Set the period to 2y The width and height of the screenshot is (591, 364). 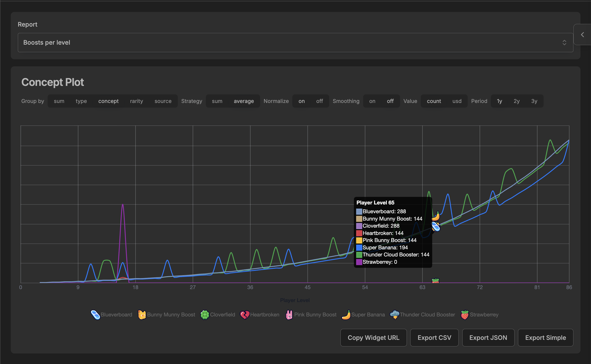516,101
